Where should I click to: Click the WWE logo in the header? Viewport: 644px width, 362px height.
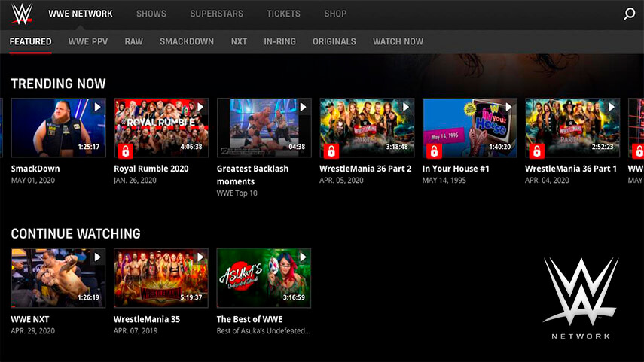22,14
